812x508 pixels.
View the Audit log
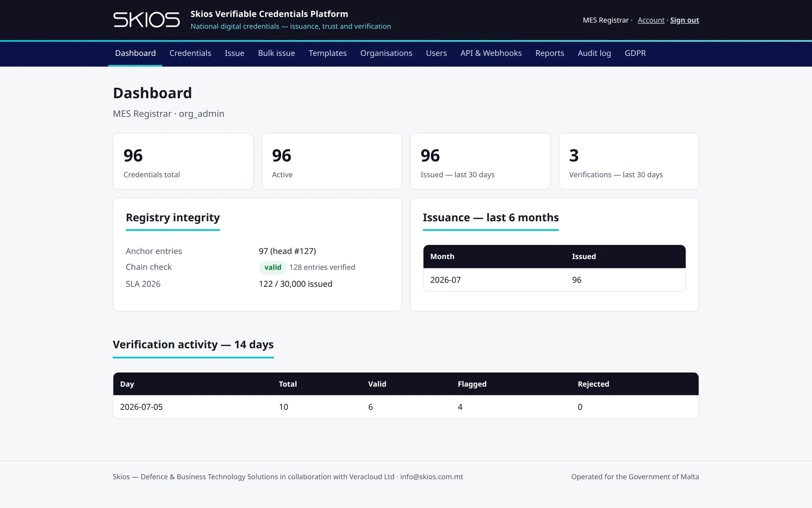click(x=594, y=53)
